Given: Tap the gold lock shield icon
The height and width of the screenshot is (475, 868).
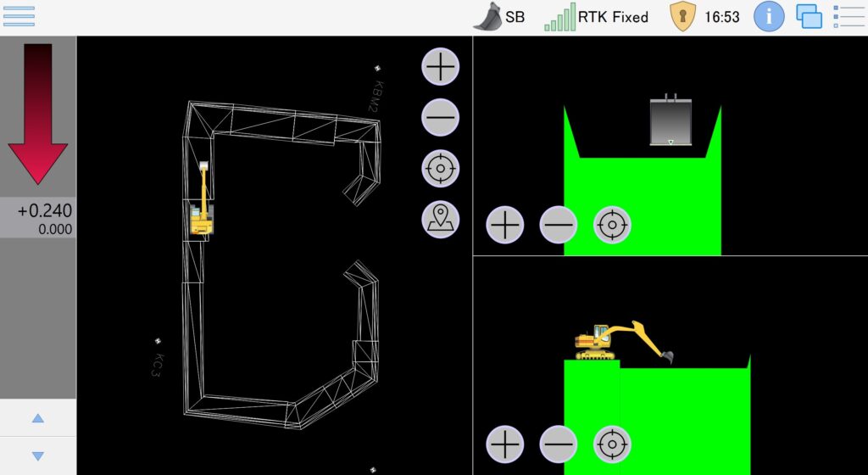Looking at the screenshot, I should [682, 17].
